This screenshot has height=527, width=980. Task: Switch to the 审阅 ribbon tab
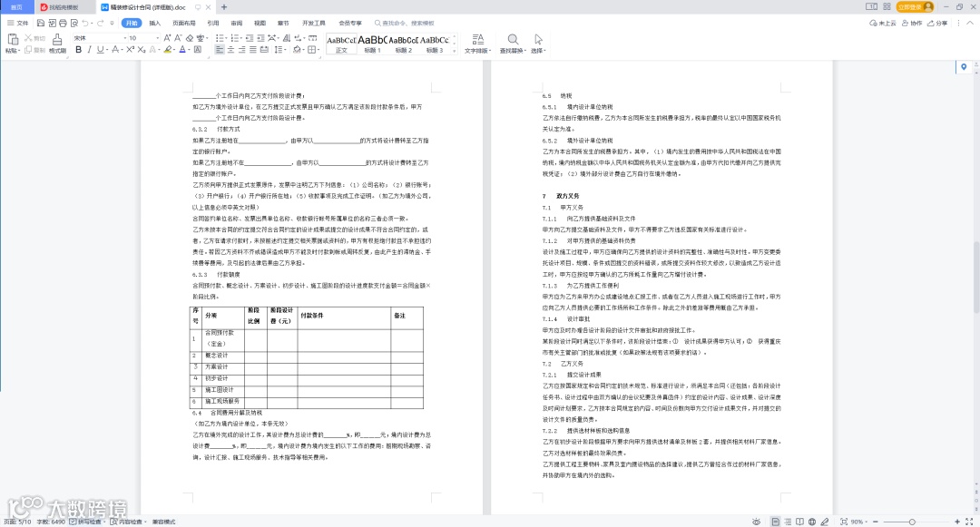[x=236, y=23]
